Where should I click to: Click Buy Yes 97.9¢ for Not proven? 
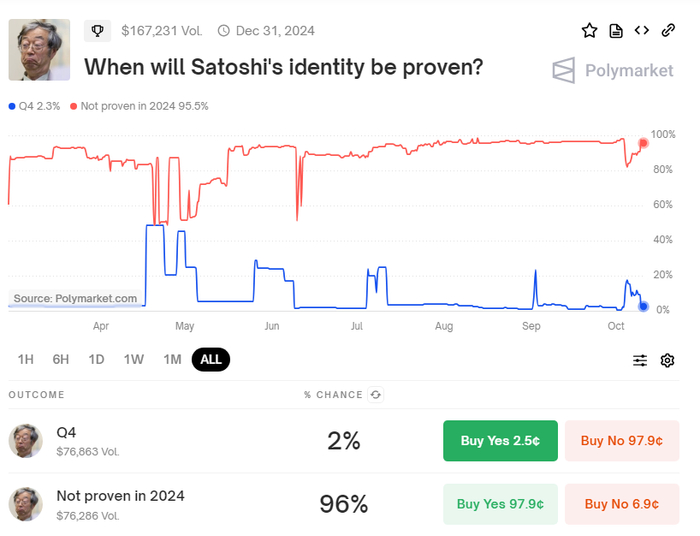pos(500,504)
